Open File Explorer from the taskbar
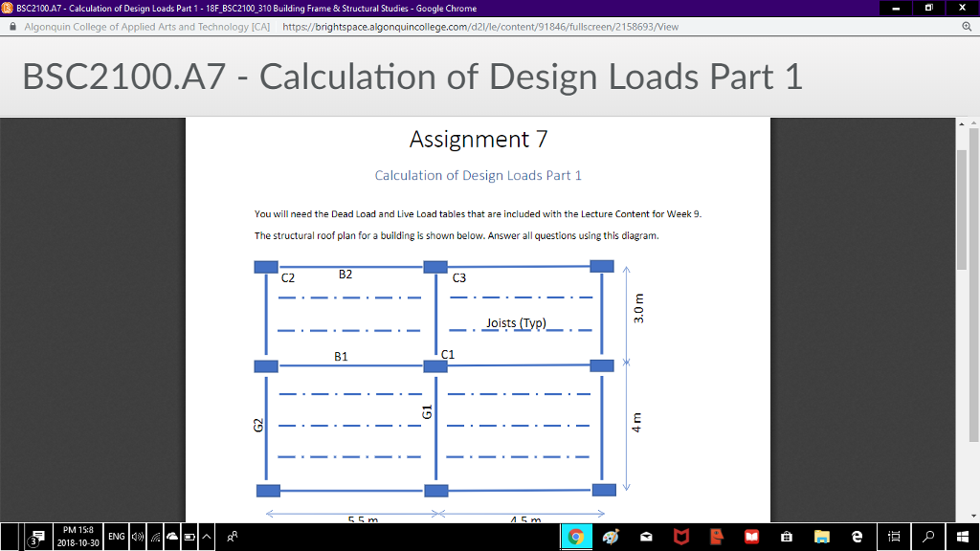Image resolution: width=980 pixels, height=551 pixels. (821, 537)
